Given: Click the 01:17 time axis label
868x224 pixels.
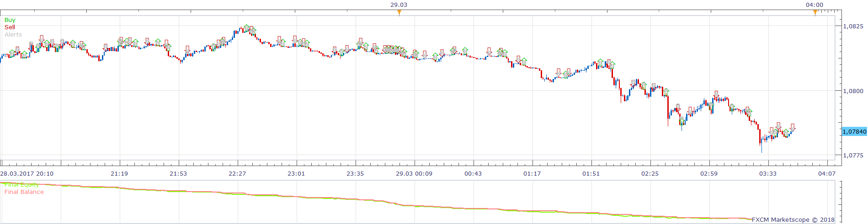Looking at the screenshot, I should tap(532, 174).
